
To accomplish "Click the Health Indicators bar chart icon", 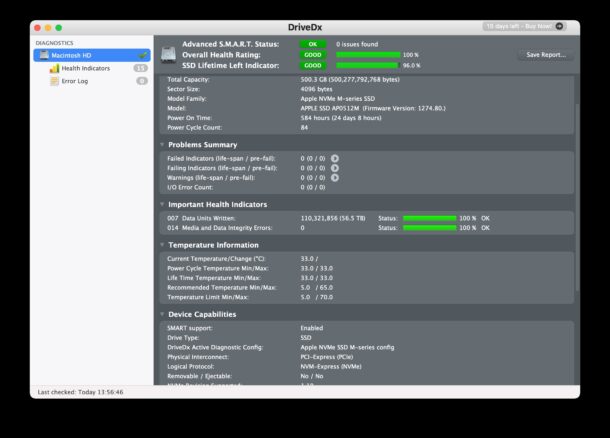I will point(54,68).
